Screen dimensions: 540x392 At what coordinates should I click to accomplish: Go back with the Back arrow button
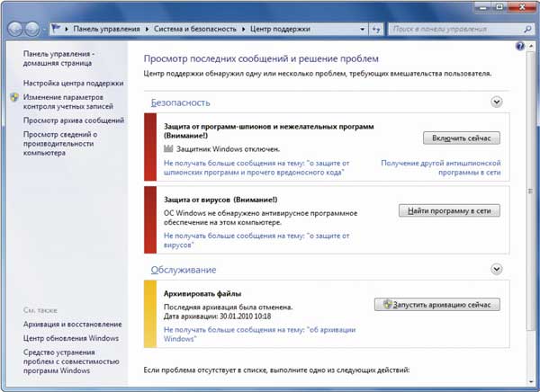pyautogui.click(x=15, y=30)
